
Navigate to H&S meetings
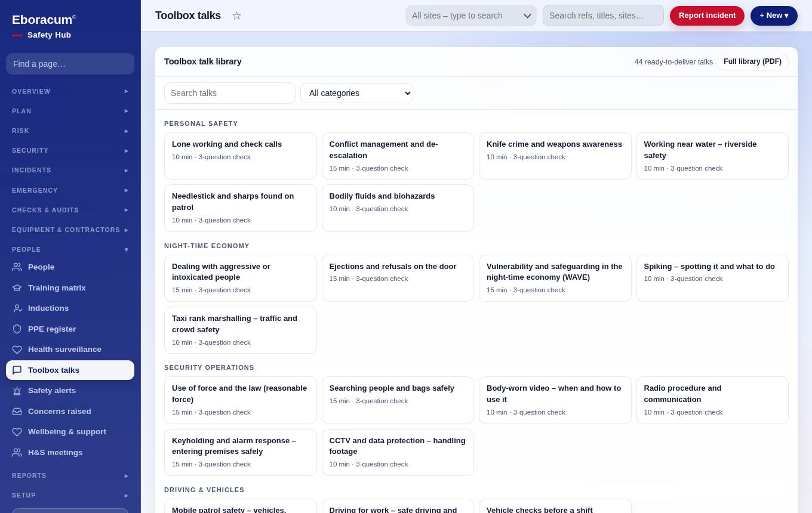pos(70,453)
